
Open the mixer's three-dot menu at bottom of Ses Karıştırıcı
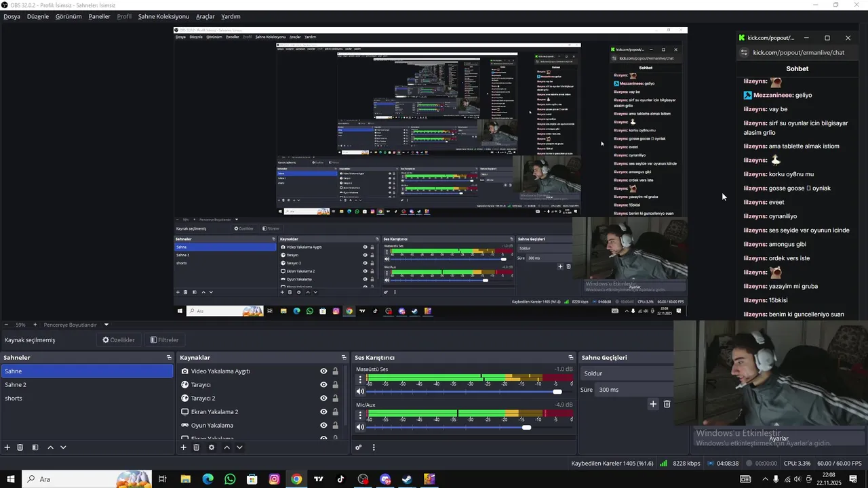374,447
